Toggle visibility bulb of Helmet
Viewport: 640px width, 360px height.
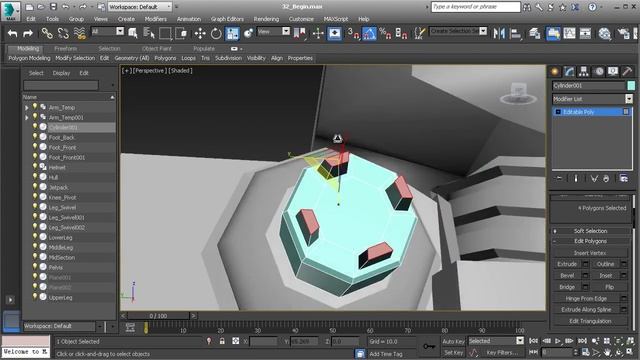35,167
